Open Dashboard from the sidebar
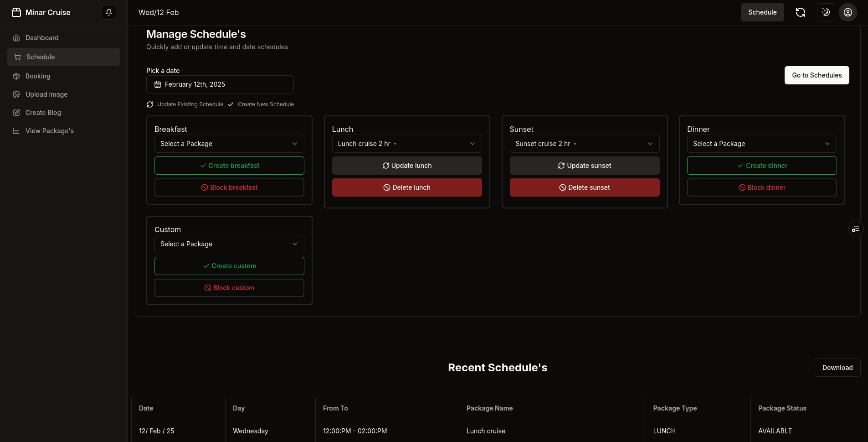This screenshot has height=442, width=868. [x=42, y=38]
